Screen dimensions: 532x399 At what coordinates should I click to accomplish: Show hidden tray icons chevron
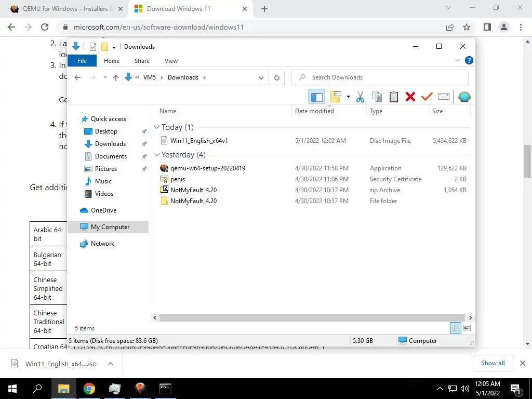click(x=440, y=389)
